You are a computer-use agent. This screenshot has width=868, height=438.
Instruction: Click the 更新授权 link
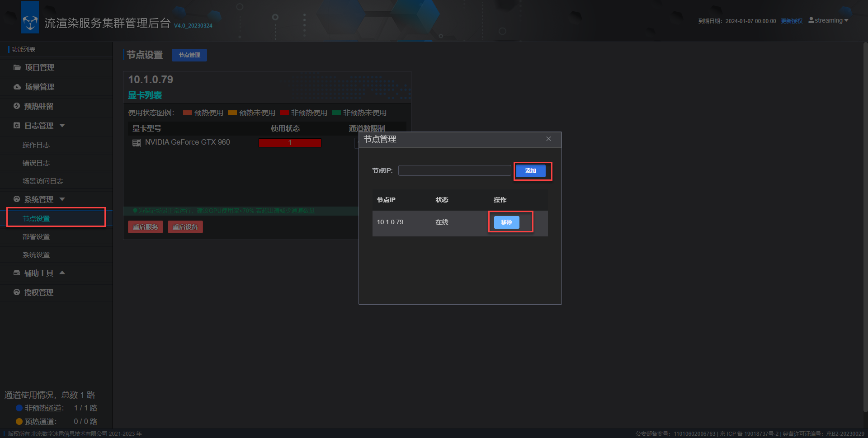click(x=792, y=21)
